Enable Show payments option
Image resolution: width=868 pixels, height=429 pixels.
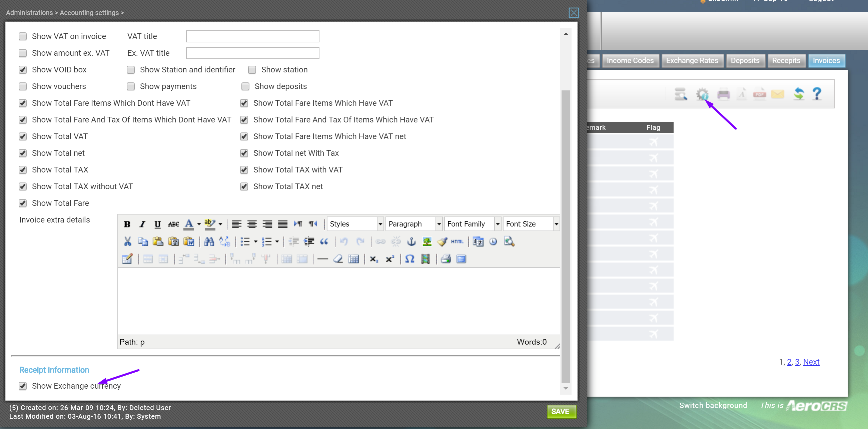[131, 87]
